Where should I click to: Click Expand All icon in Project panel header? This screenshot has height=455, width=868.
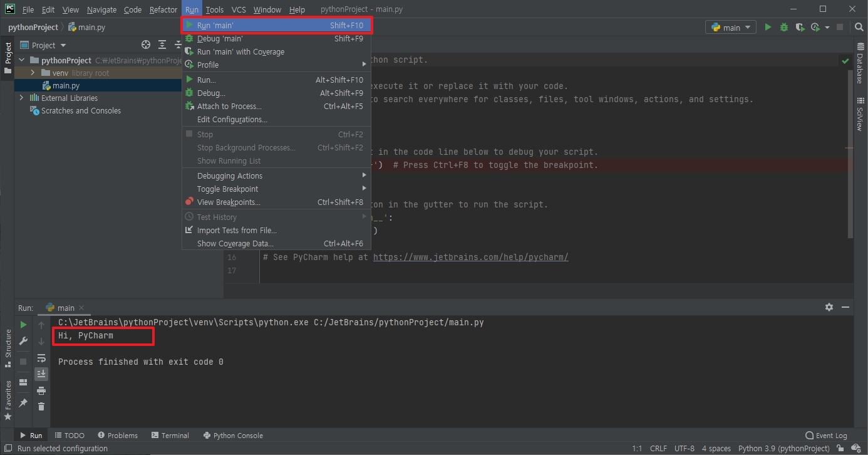click(x=162, y=44)
